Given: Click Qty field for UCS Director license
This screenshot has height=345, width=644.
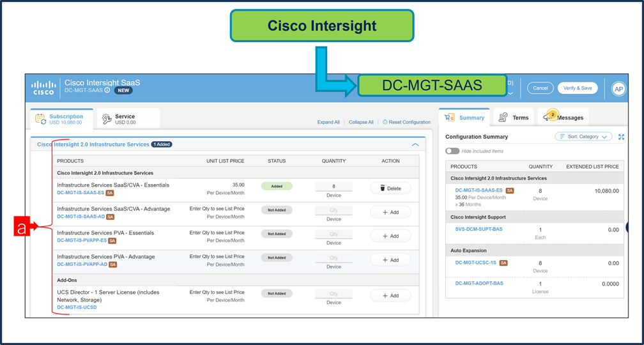Looking at the screenshot, I should (333, 294).
